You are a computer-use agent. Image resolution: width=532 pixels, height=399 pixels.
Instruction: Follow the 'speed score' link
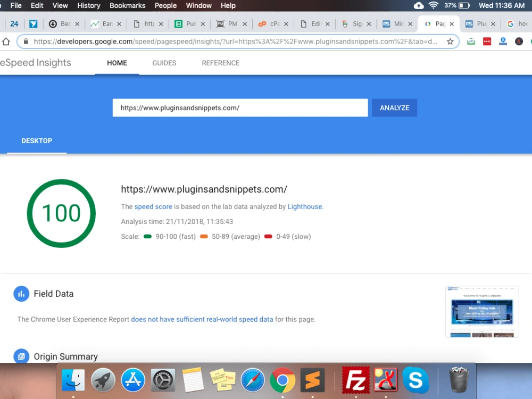[x=153, y=206]
